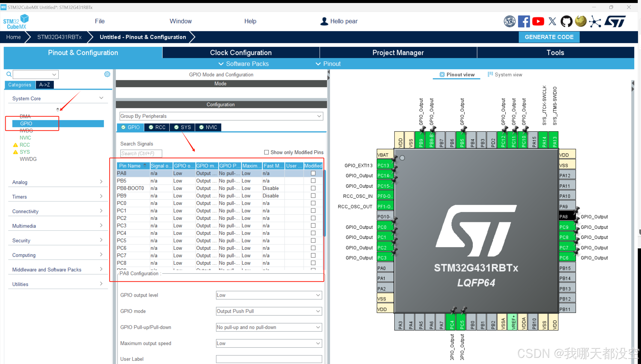Switch to Project Manager tab
Viewport: 641px width, 364px height.
coord(398,53)
